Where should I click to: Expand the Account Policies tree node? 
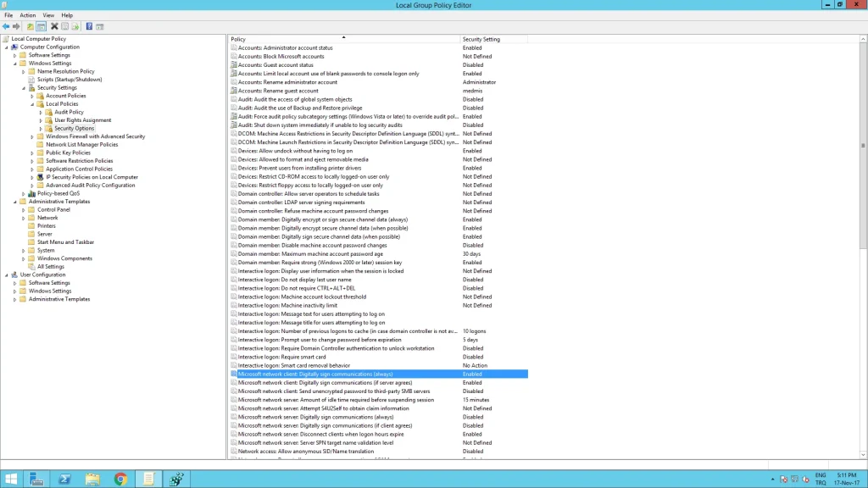[x=31, y=96]
